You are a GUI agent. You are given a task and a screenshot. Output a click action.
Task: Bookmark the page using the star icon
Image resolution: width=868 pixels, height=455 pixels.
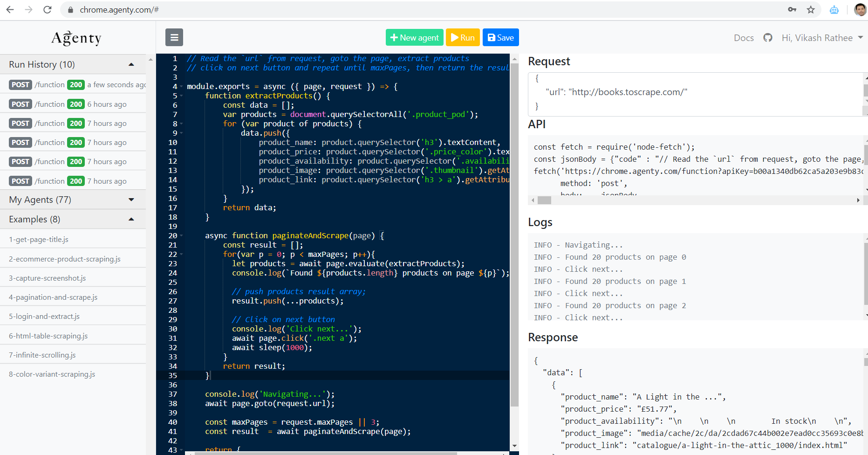click(x=811, y=9)
